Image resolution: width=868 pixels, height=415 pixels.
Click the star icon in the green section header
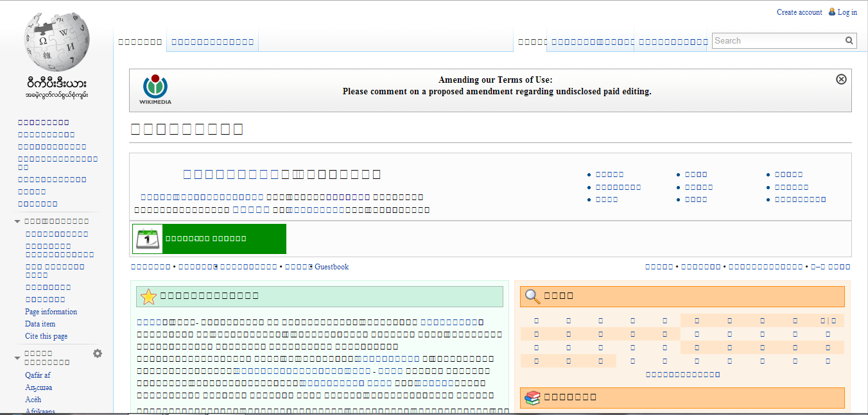pos(148,296)
